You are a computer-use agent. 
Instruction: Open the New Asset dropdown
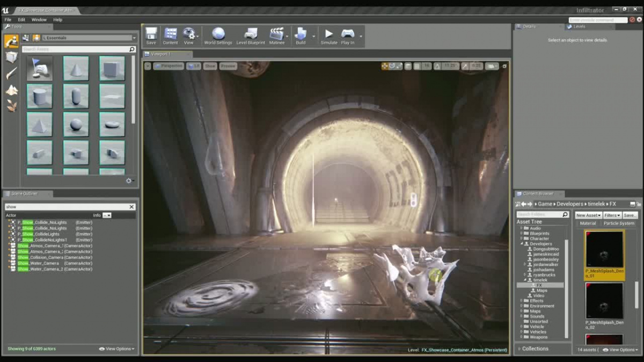point(588,215)
